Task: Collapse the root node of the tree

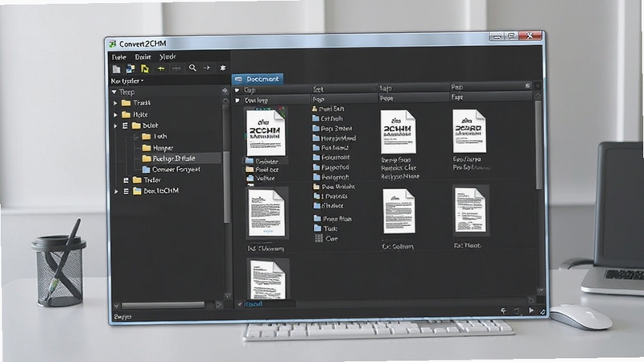Action: [x=114, y=92]
